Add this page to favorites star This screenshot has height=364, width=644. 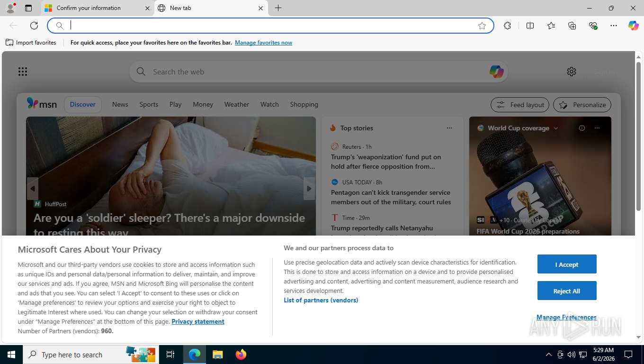pyautogui.click(x=482, y=26)
